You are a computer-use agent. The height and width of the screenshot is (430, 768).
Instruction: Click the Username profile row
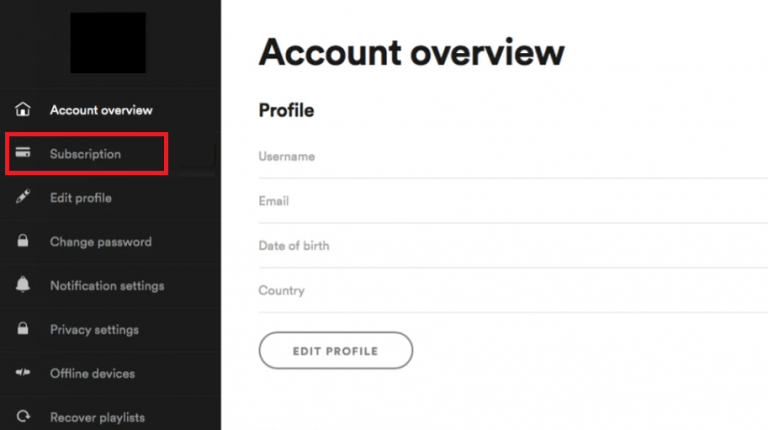(513, 156)
